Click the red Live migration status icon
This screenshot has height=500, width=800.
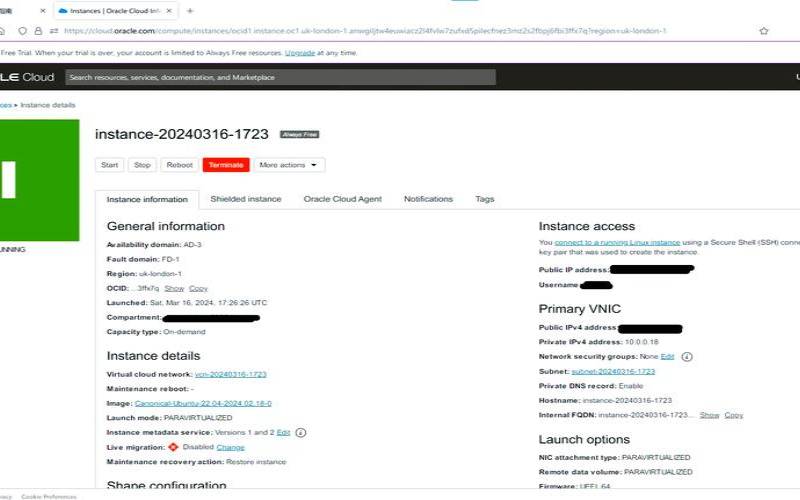click(173, 447)
